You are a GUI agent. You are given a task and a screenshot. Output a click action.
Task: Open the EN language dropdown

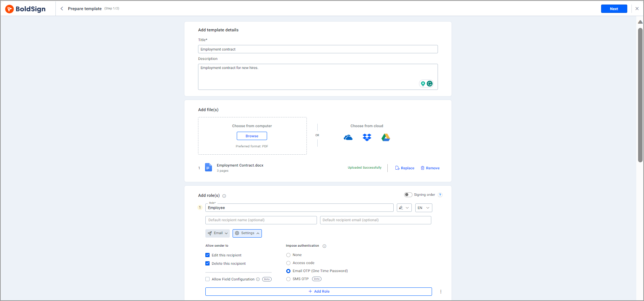pos(424,208)
